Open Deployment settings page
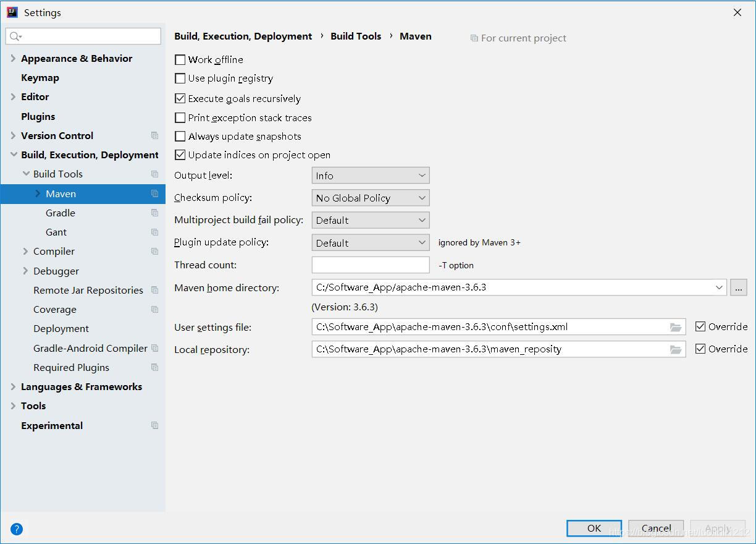 [61, 328]
